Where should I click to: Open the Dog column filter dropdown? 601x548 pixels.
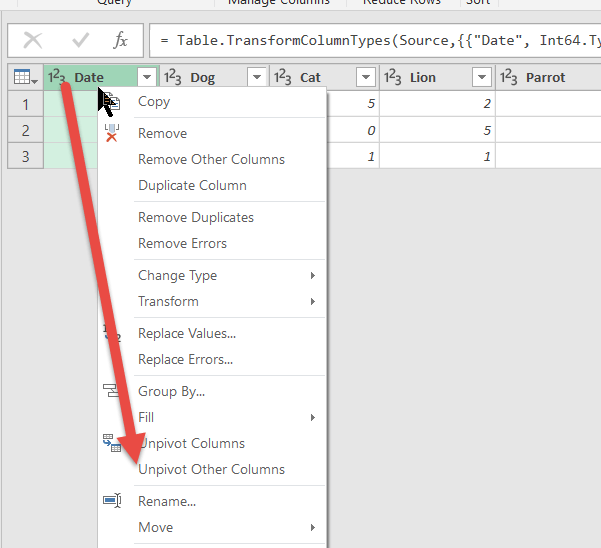pos(257,78)
